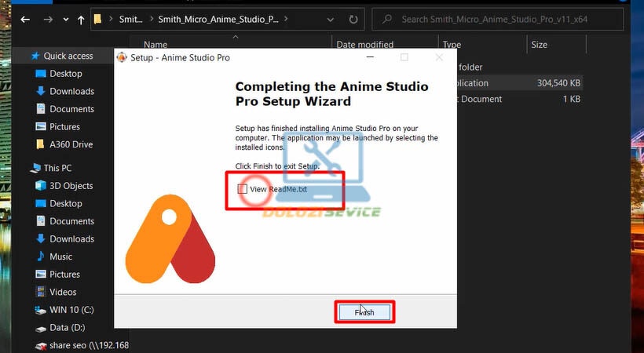Viewport: 644px width, 353px height.
Task: Click the Anime Studio Pro setup title icon
Action: click(122, 57)
